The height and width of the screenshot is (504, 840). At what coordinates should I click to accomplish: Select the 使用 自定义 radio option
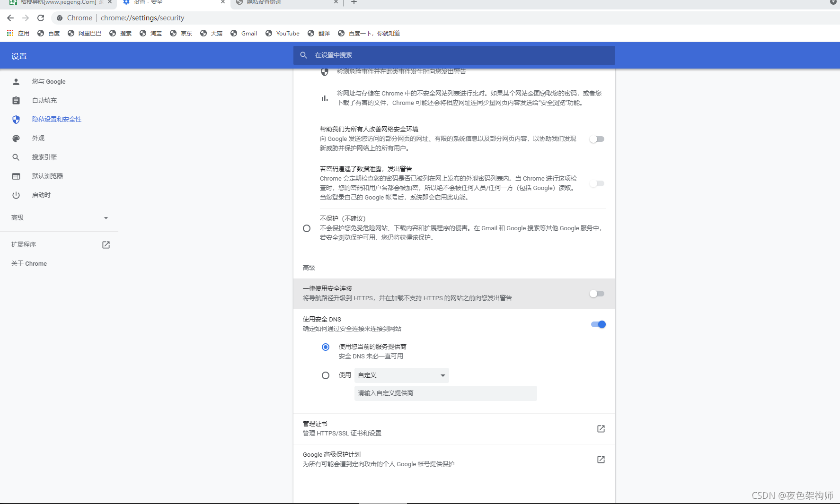coord(326,375)
